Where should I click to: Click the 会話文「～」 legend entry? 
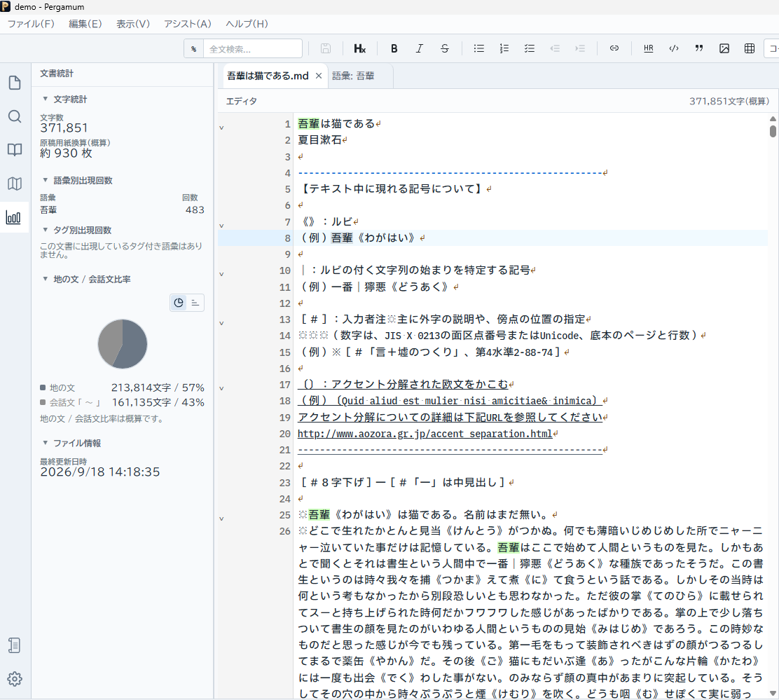(x=122, y=402)
